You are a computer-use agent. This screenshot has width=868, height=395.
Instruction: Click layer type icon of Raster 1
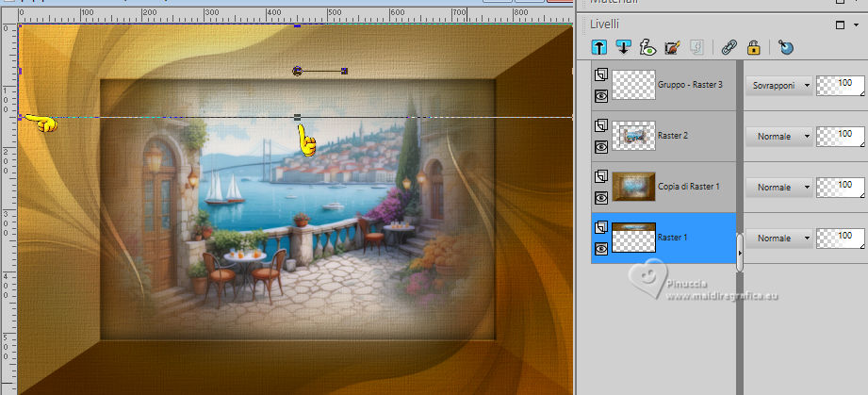(601, 227)
